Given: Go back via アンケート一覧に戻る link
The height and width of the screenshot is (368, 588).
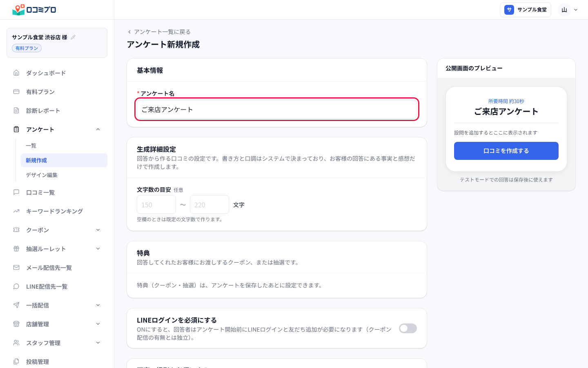Looking at the screenshot, I should pos(159,32).
